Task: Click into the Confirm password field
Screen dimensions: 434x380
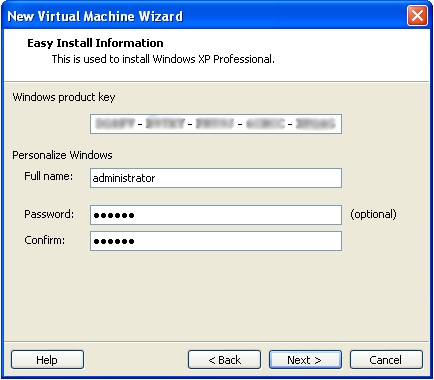Action: [x=216, y=241]
